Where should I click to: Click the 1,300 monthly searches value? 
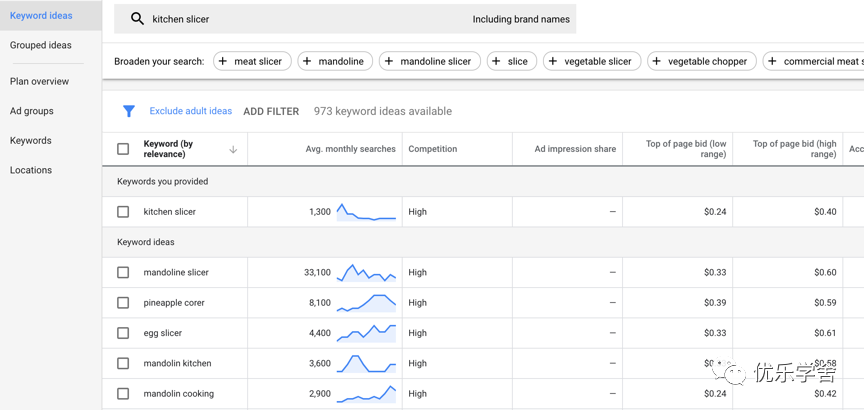(320, 212)
